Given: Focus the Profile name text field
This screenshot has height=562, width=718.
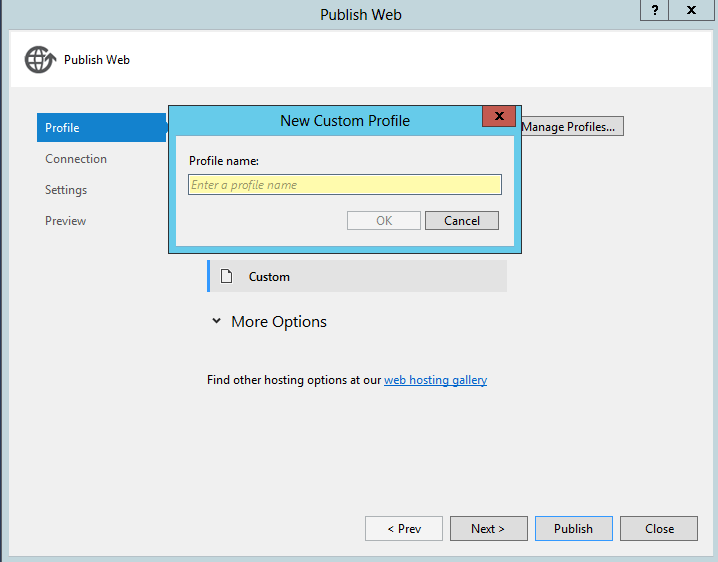Looking at the screenshot, I should 344,185.
